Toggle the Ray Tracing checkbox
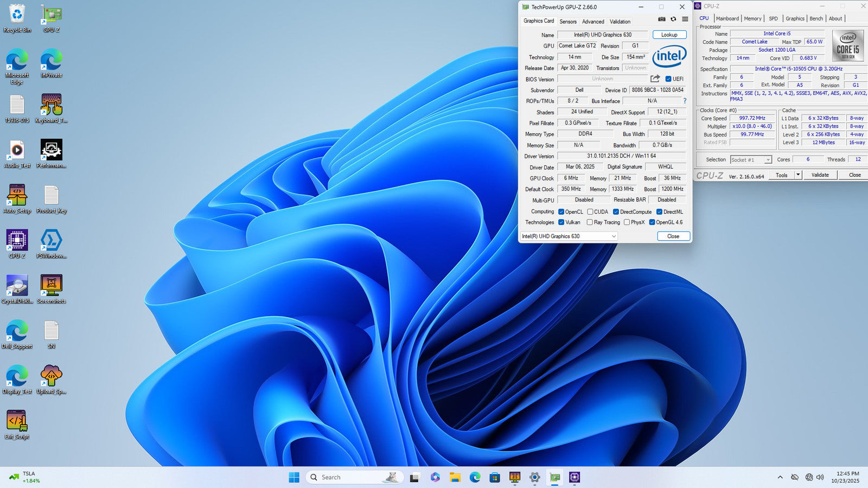868x488 pixels. point(590,222)
